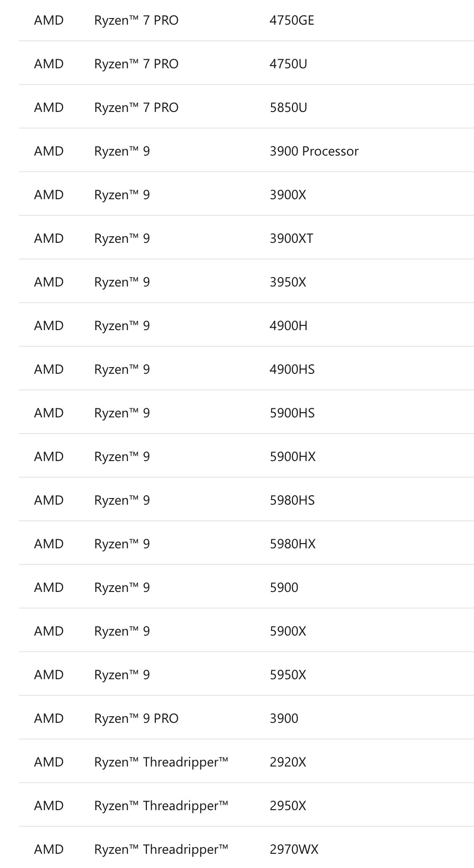Click the AMD cell in the 4750GE row
Viewport: 474px width, 868px height.
click(49, 20)
